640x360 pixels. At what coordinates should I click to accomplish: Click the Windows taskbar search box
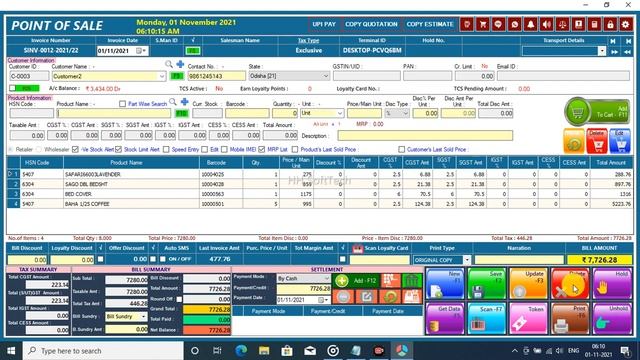(103, 351)
